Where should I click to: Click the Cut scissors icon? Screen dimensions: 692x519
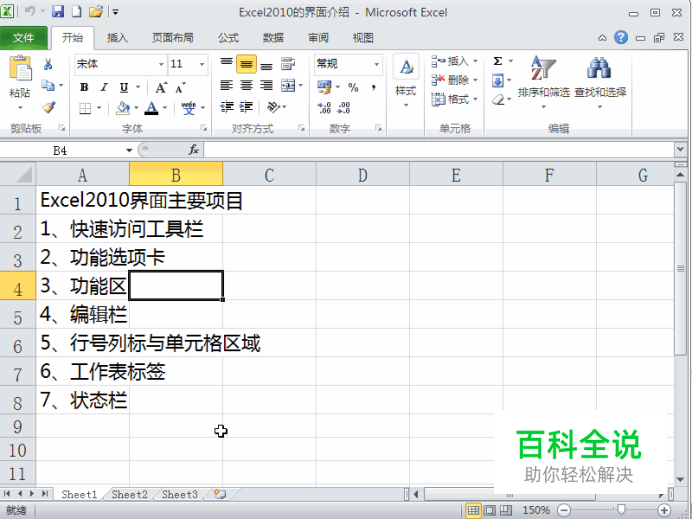coord(48,64)
